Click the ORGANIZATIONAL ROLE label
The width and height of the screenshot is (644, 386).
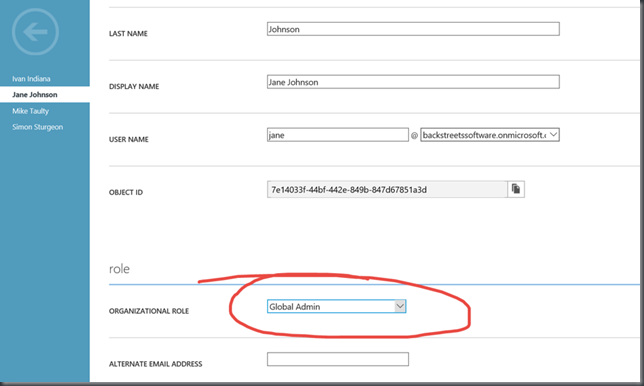pyautogui.click(x=149, y=311)
